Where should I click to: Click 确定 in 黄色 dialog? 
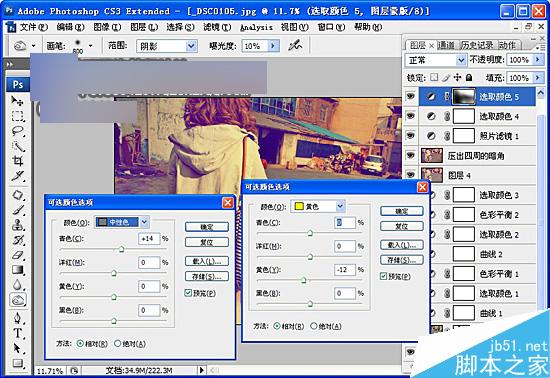point(402,211)
